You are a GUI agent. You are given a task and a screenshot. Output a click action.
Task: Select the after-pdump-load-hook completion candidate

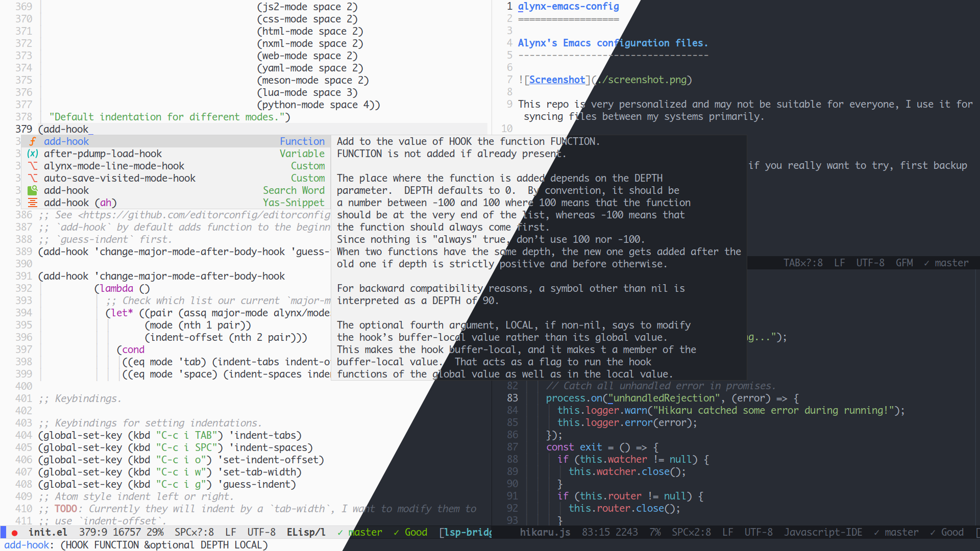pos(103,154)
